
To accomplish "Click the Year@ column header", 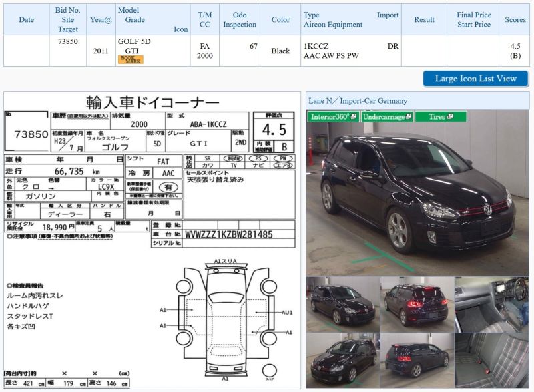I will click(101, 20).
